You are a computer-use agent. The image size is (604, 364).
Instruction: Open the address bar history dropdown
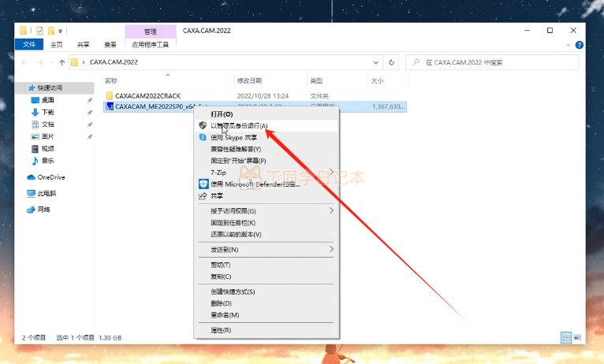375,62
